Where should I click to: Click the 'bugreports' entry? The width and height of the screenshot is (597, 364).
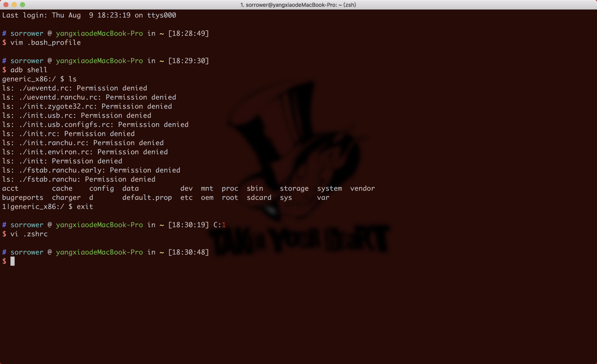(23, 198)
